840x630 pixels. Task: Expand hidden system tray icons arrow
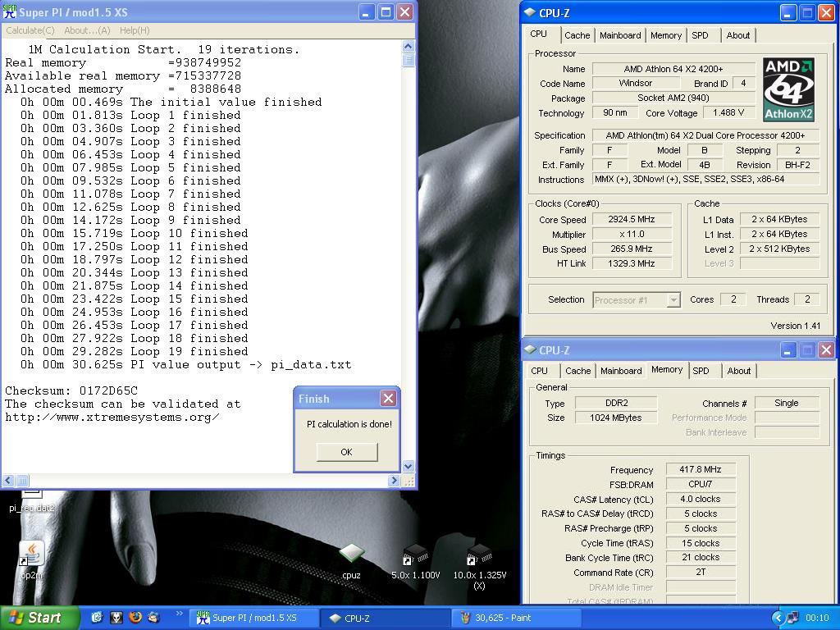pyautogui.click(x=778, y=619)
